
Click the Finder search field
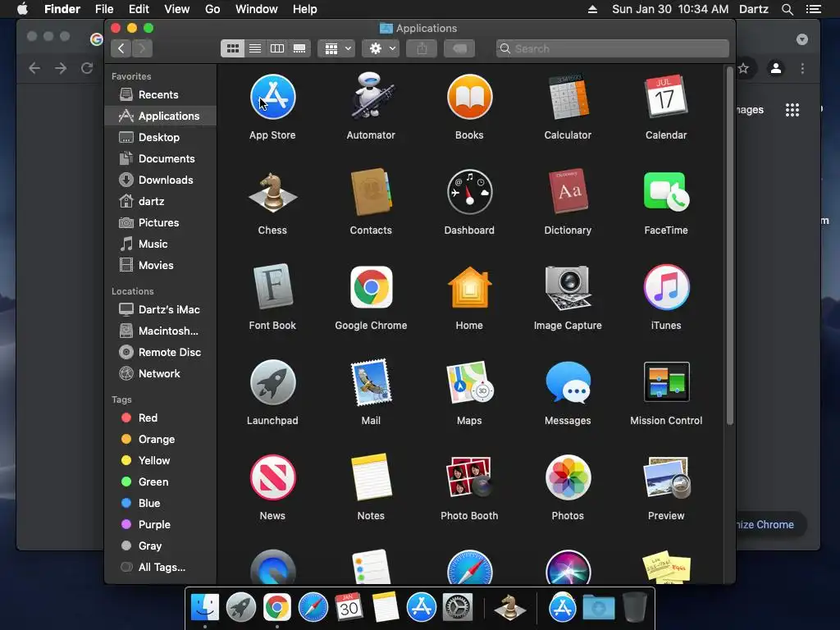(612, 48)
